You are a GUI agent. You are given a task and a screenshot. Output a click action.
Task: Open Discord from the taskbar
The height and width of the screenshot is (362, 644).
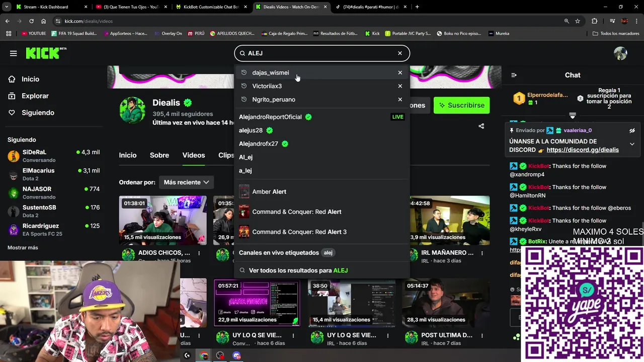pos(236,355)
